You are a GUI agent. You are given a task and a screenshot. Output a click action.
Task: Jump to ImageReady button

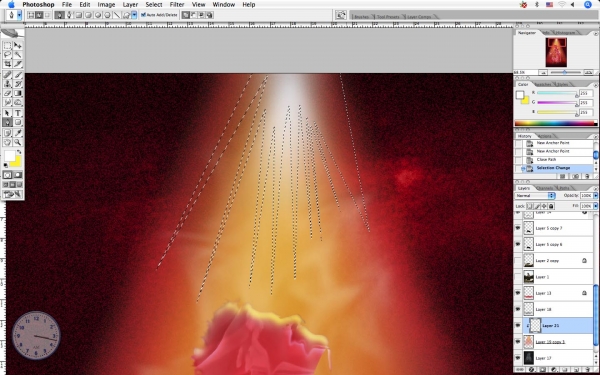pyautogui.click(x=13, y=195)
